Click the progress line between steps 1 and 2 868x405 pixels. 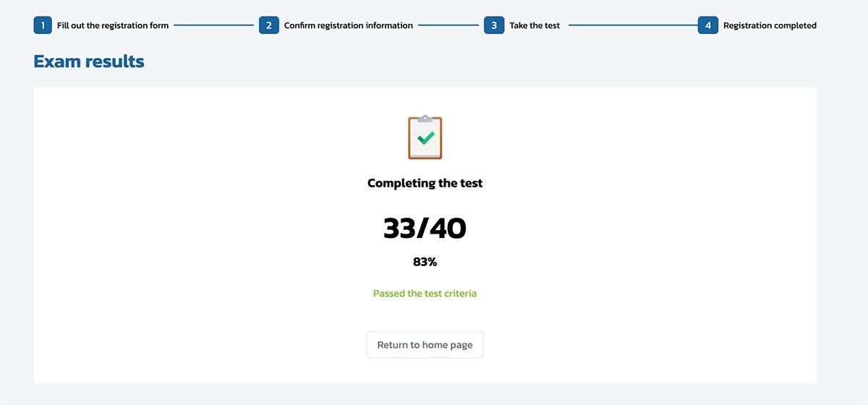[213, 25]
